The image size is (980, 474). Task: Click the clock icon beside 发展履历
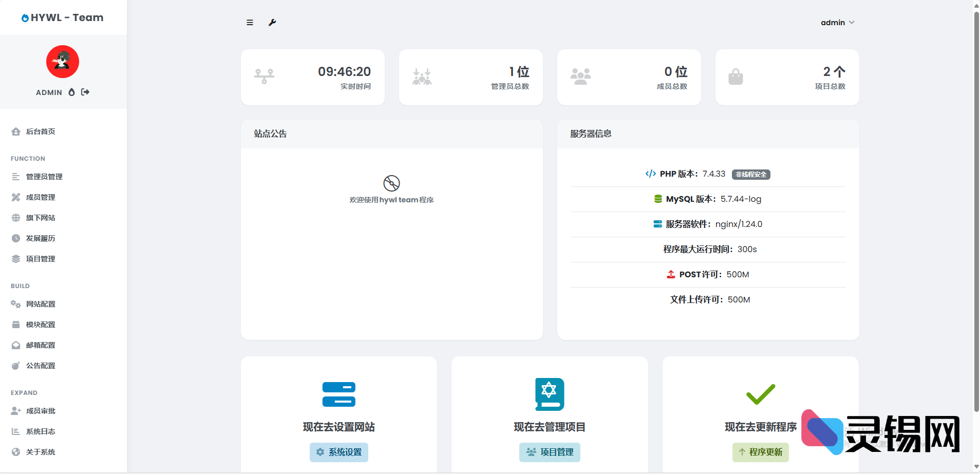pos(15,238)
